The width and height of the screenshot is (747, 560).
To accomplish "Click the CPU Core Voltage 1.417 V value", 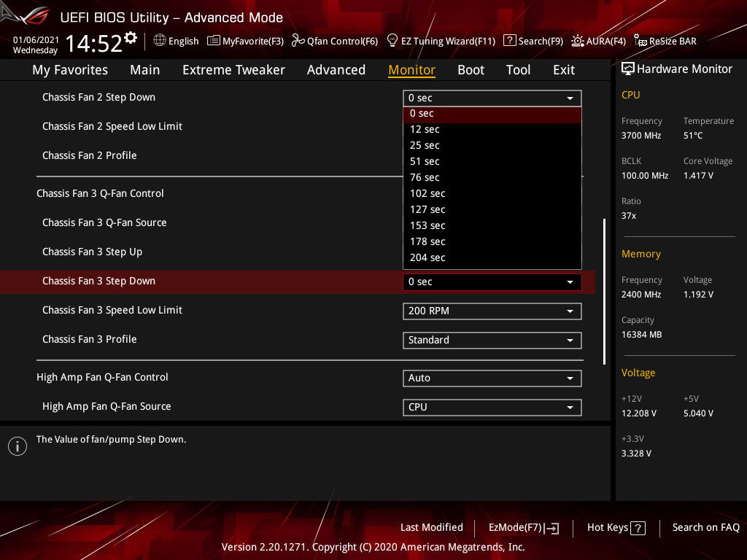I will (x=698, y=176).
